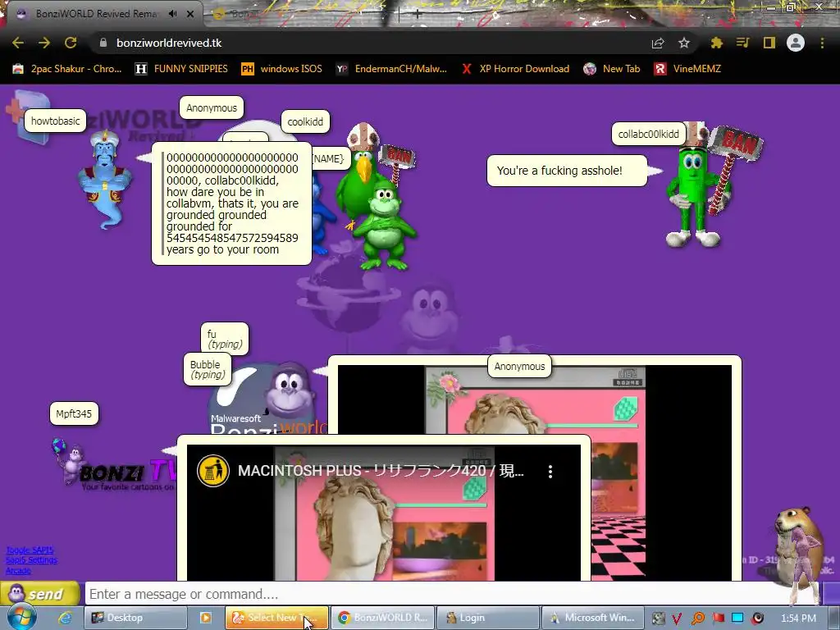Launch Internet Explorer from the taskbar

pyautogui.click(x=65, y=618)
